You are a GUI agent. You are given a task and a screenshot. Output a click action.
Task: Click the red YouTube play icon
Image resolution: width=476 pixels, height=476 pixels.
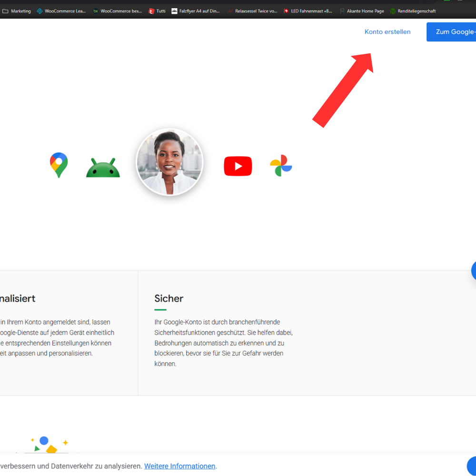[x=238, y=167]
